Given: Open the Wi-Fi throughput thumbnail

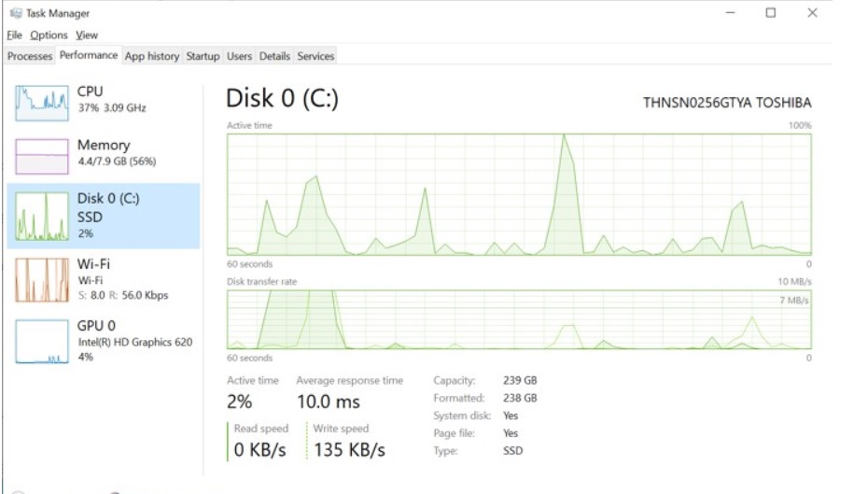Looking at the screenshot, I should (42, 279).
